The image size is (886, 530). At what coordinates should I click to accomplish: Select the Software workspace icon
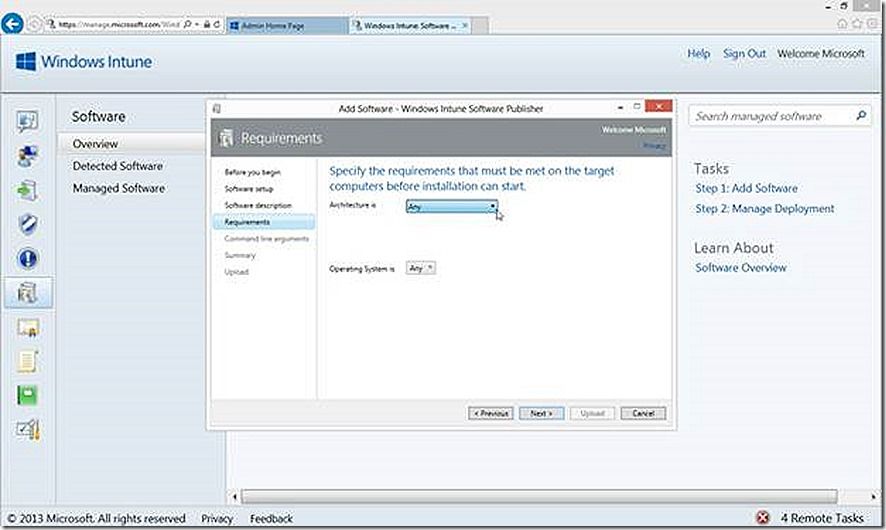click(x=27, y=293)
